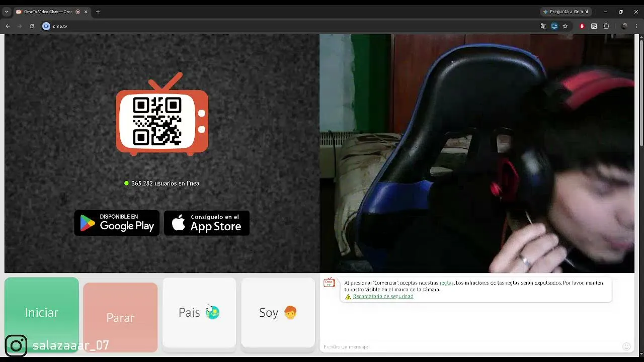Minimize the browser window

click(605, 12)
